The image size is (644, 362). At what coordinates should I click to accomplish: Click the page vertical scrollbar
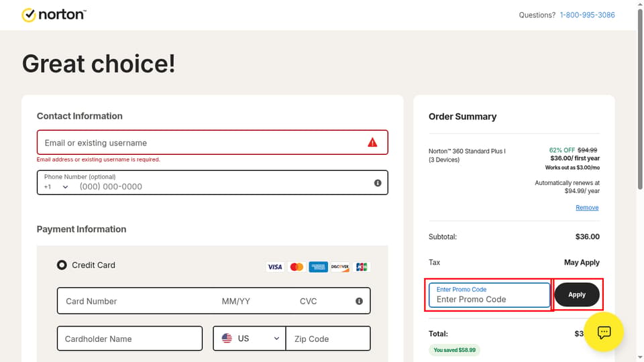[x=640, y=99]
